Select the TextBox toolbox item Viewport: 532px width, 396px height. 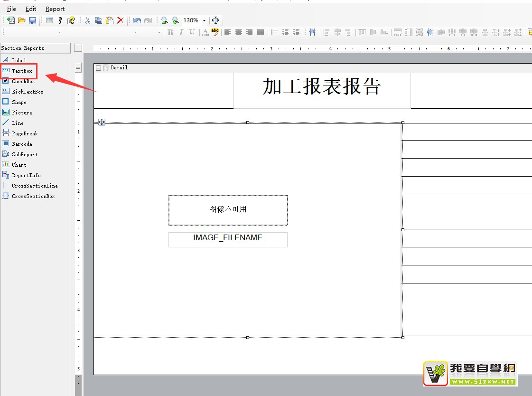[x=22, y=71]
